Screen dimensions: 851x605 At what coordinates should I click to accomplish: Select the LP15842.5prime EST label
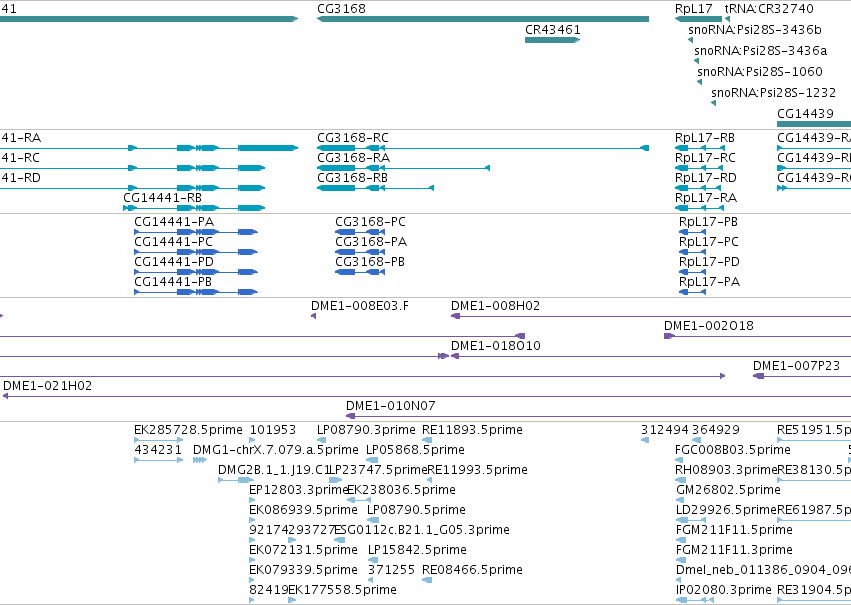(x=417, y=550)
